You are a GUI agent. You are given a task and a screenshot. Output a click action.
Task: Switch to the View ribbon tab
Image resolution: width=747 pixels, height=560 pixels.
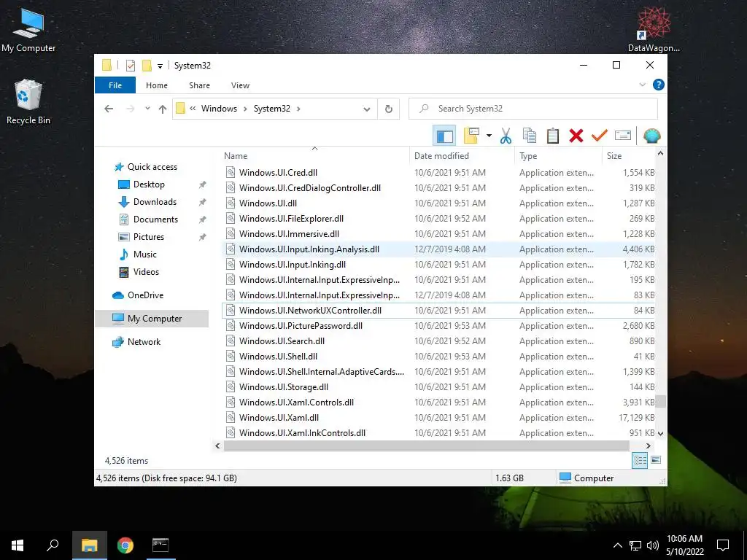pos(240,85)
